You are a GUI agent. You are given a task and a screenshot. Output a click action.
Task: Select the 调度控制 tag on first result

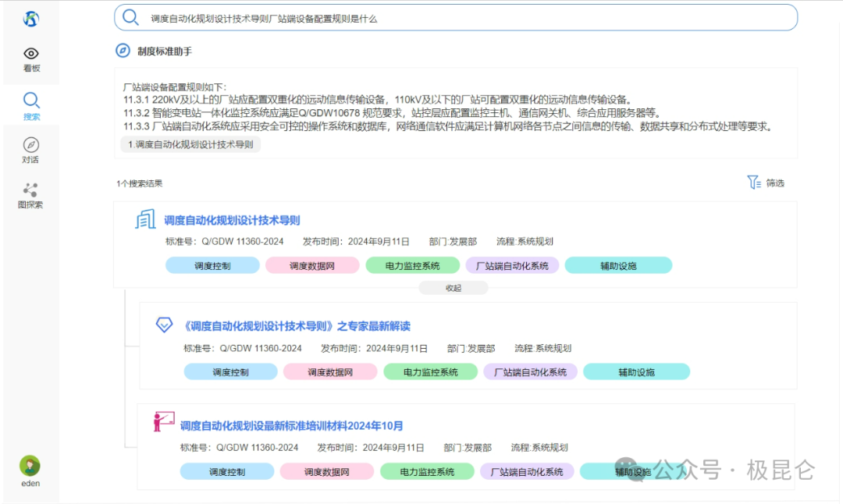(212, 266)
